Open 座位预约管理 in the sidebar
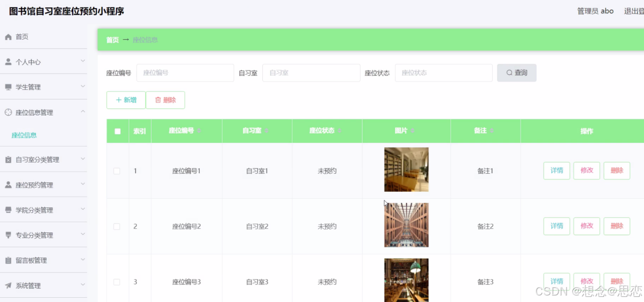The width and height of the screenshot is (644, 302). pos(43,185)
